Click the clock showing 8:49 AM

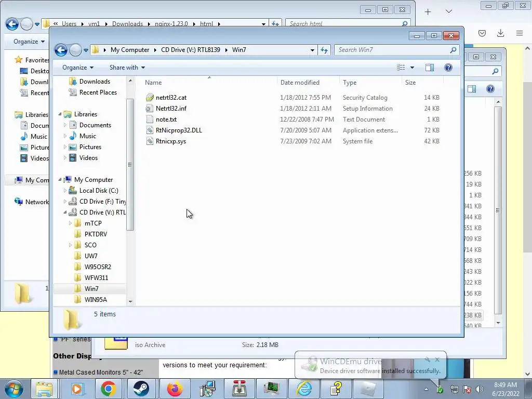click(506, 385)
